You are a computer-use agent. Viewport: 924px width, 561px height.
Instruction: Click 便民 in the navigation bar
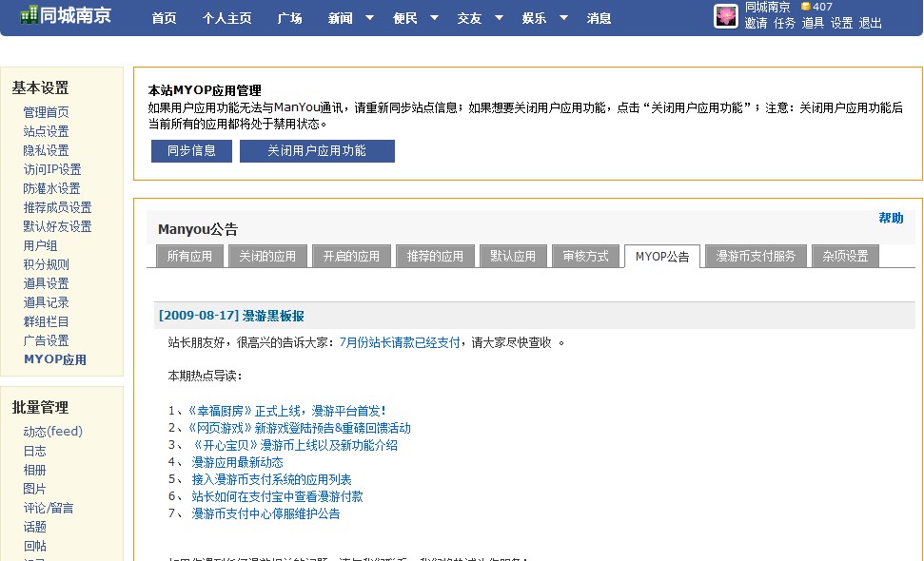point(405,18)
